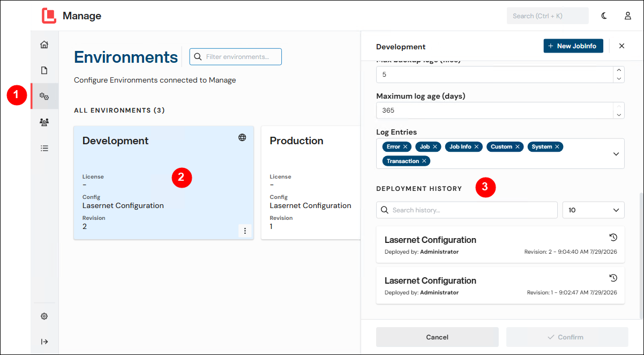
Task: Click the Cancel button
Action: (437, 337)
